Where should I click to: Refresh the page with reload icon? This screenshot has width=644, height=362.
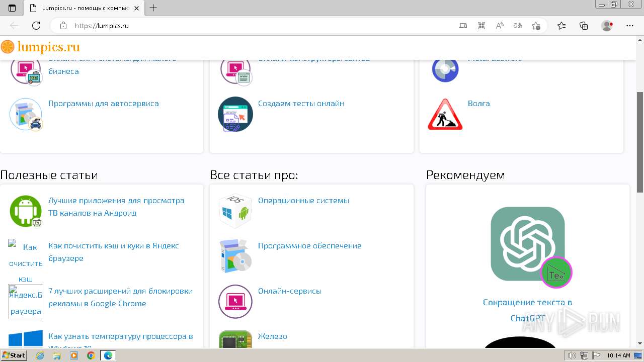(x=36, y=26)
